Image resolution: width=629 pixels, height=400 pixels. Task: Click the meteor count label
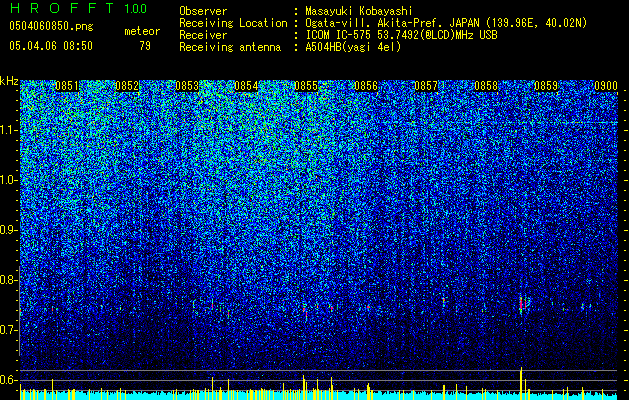[x=142, y=31]
